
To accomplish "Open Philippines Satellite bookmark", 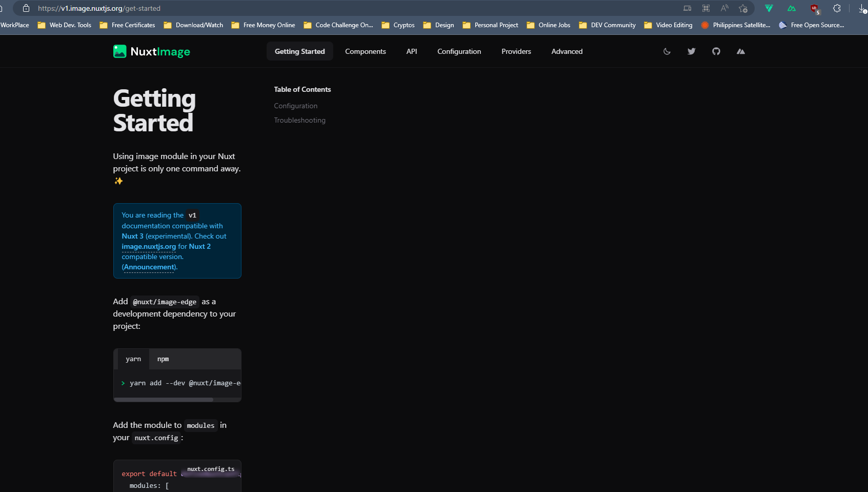I will (736, 25).
